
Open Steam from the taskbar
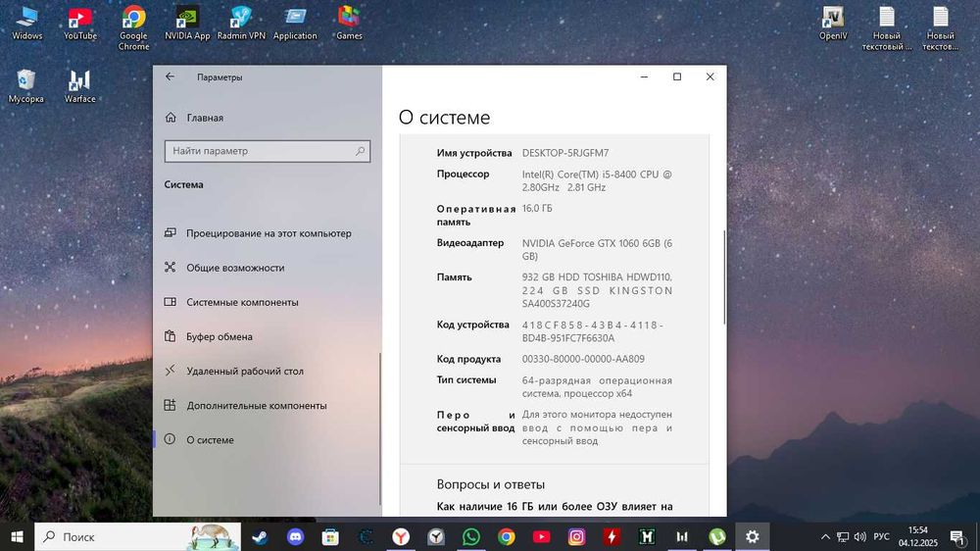[x=260, y=536]
